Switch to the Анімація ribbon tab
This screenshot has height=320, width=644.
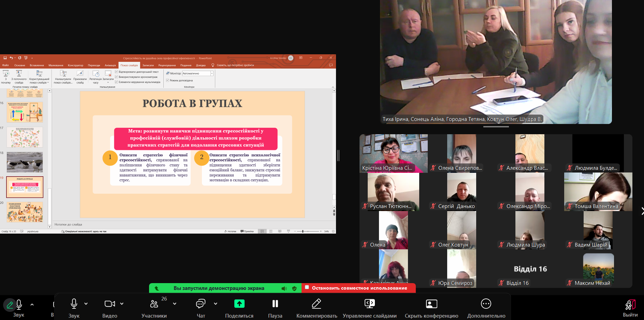pyautogui.click(x=110, y=65)
